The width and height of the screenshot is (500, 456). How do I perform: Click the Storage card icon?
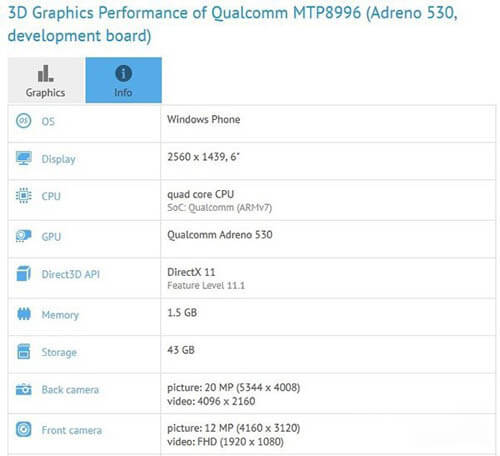click(x=24, y=352)
